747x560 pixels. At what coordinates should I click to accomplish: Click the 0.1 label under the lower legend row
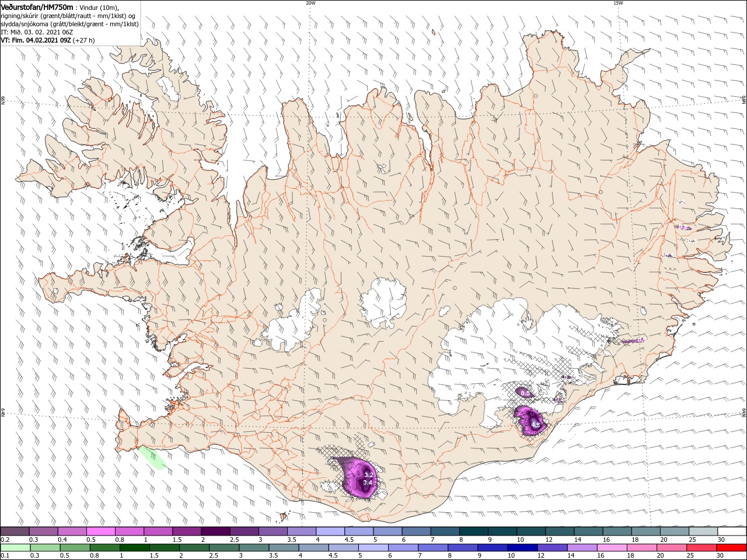pos(5,556)
